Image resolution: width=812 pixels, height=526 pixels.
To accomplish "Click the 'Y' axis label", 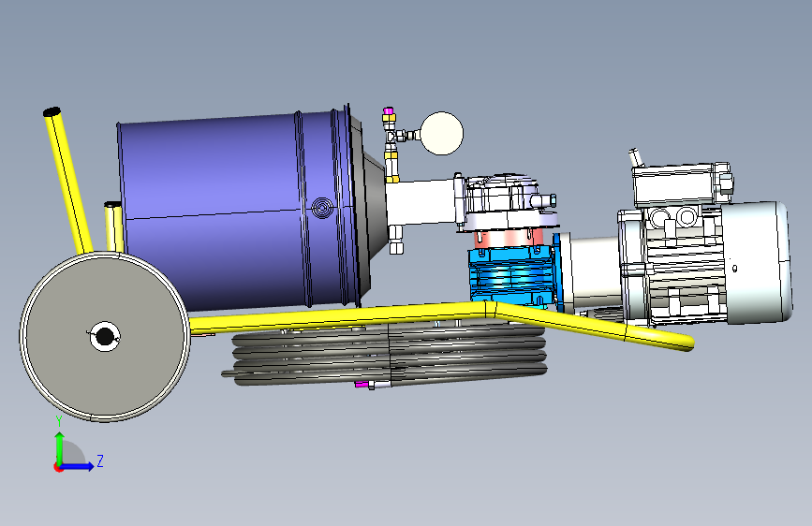I will pos(59,421).
